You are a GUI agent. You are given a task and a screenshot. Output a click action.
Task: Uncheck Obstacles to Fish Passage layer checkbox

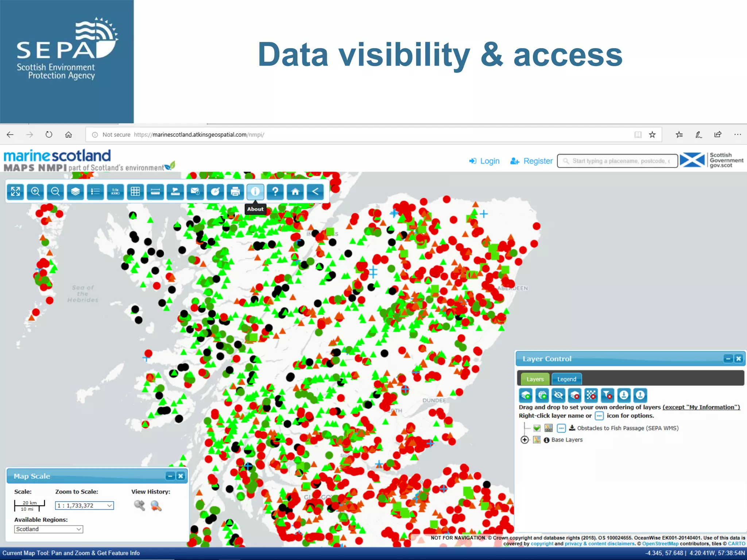537,428
